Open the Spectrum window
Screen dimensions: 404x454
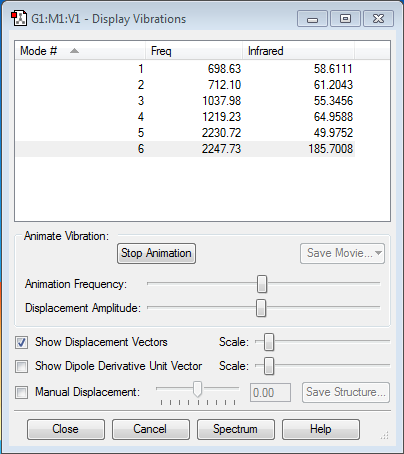click(x=236, y=429)
